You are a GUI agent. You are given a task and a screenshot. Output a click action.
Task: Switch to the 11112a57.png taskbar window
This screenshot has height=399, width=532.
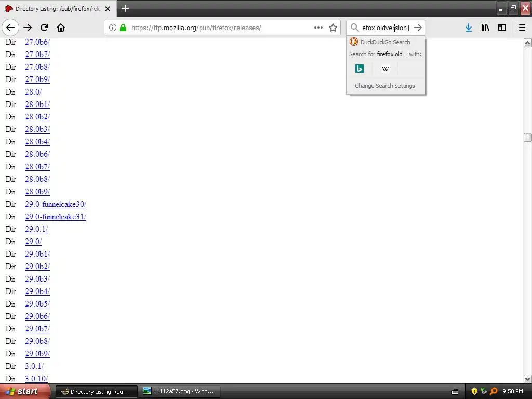point(180,392)
